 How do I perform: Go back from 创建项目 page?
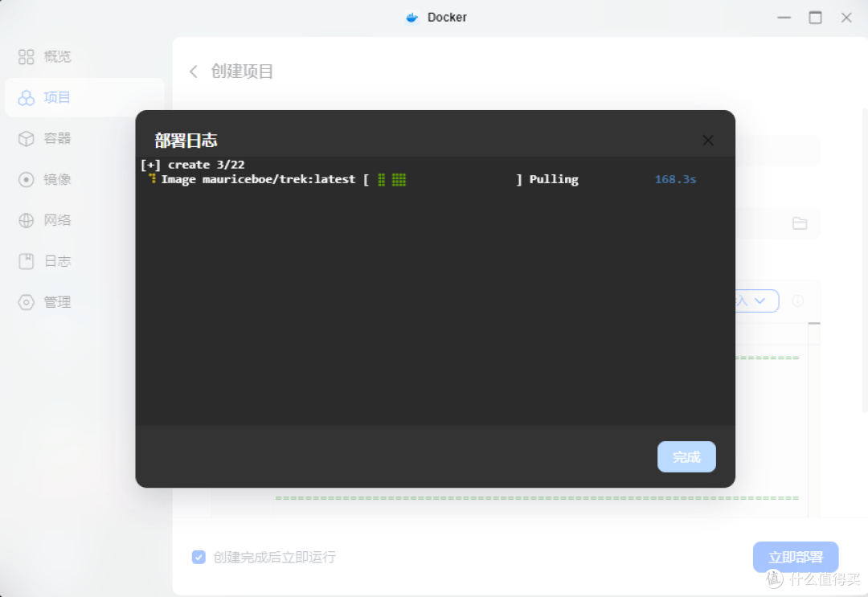193,72
